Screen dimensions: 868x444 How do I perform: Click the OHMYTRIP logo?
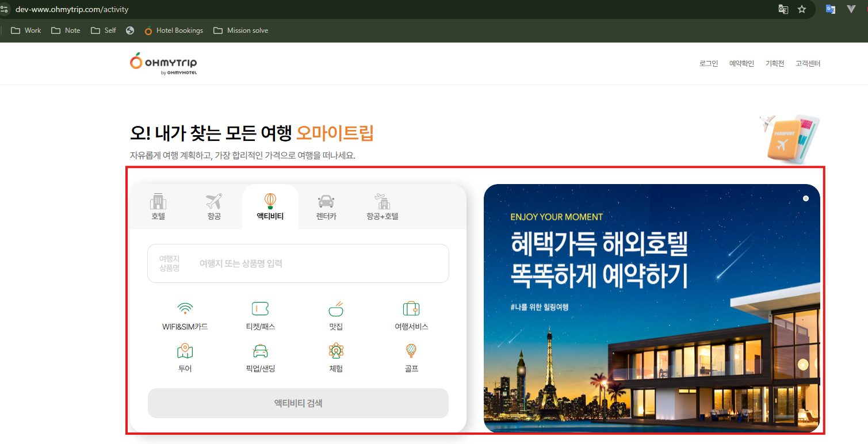click(163, 63)
